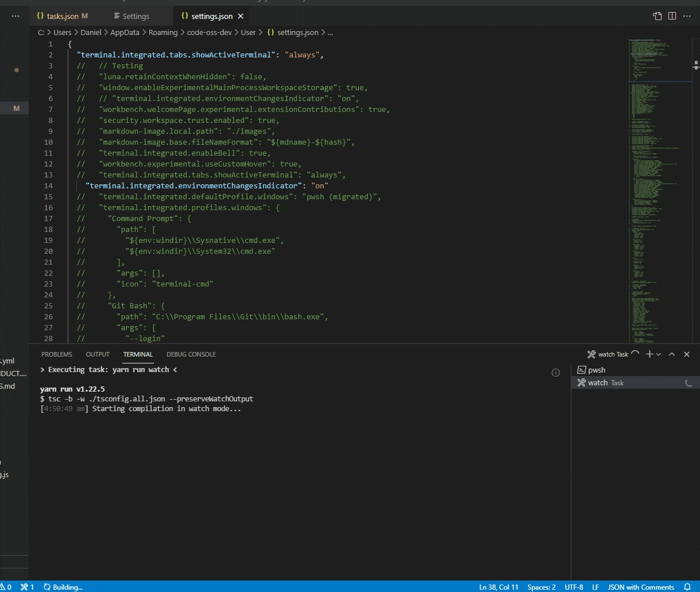This screenshot has height=592, width=700.
Task: Open the terminal profile dropdown chevron
Action: click(x=658, y=354)
